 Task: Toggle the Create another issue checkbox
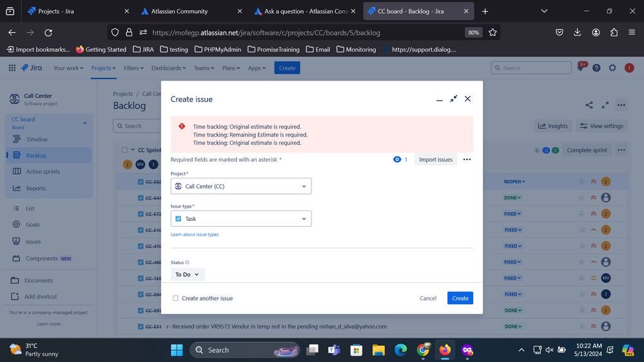[175, 298]
